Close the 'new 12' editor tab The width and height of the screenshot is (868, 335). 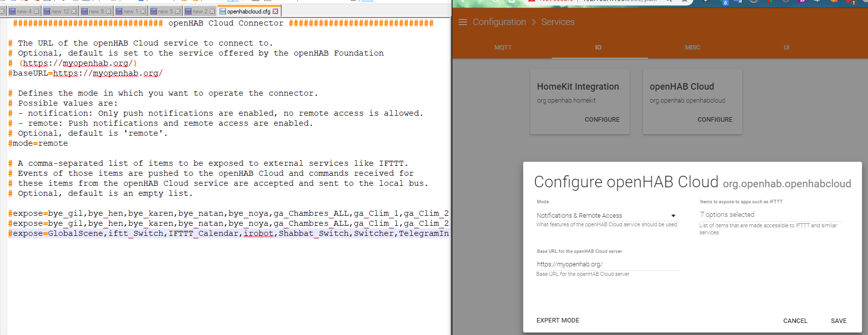(x=74, y=12)
